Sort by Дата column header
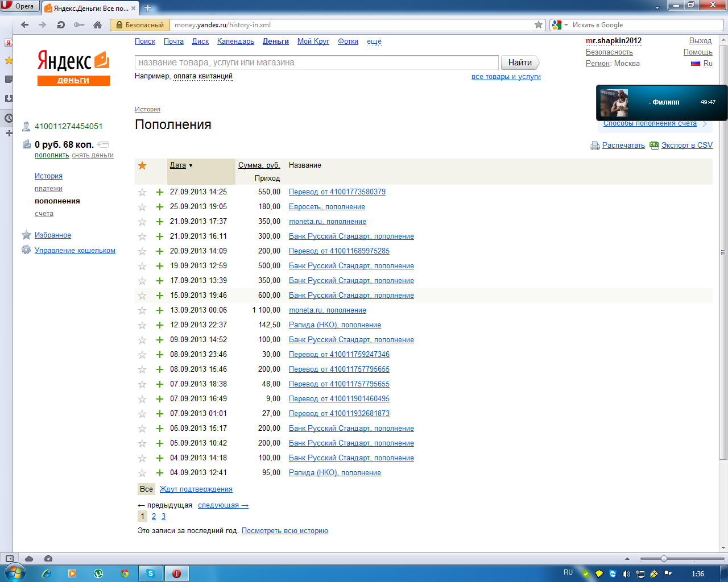 (x=178, y=165)
